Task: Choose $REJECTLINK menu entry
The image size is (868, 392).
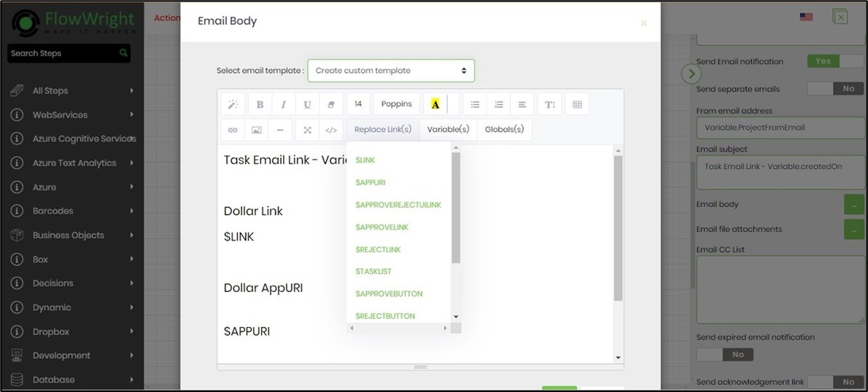Action: tap(378, 249)
